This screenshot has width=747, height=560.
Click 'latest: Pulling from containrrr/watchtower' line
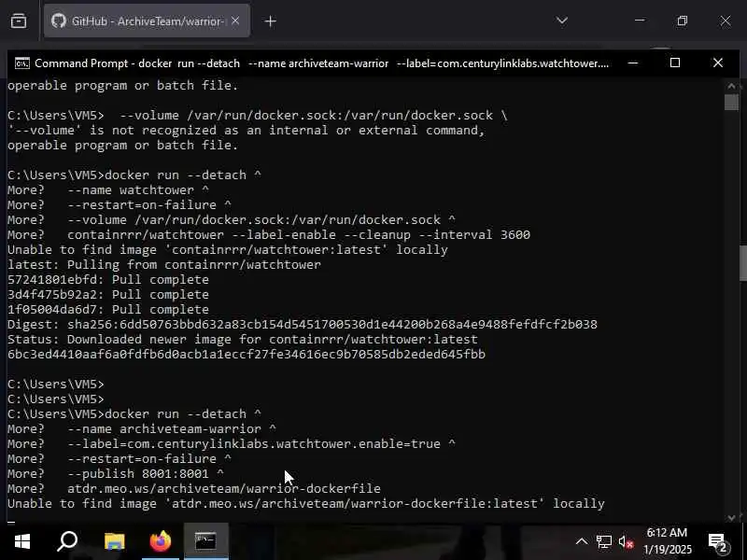click(164, 265)
